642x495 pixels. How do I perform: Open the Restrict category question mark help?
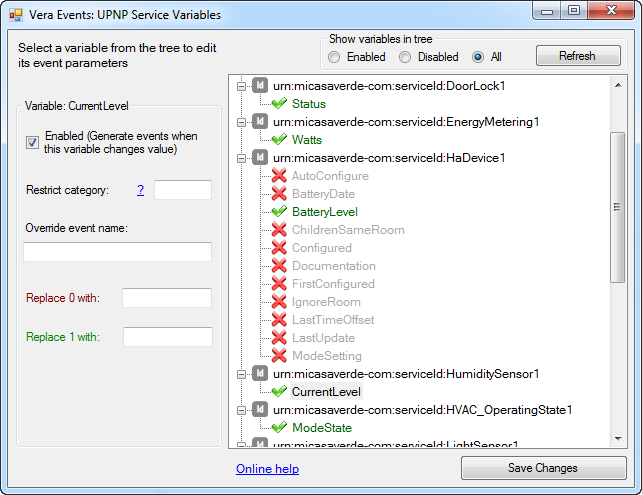point(140,190)
